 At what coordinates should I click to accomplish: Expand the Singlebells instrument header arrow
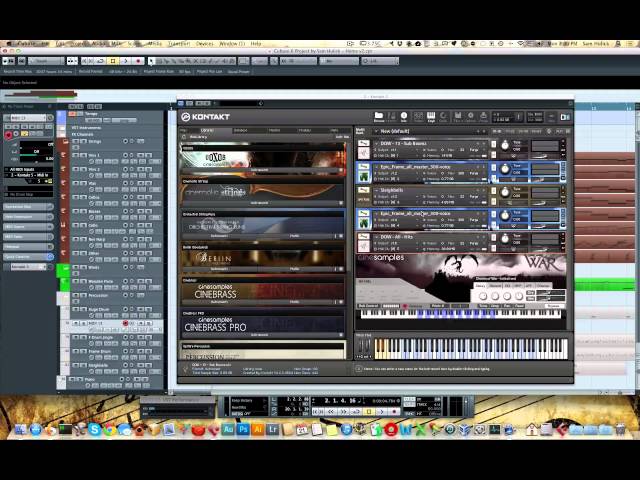(376, 190)
